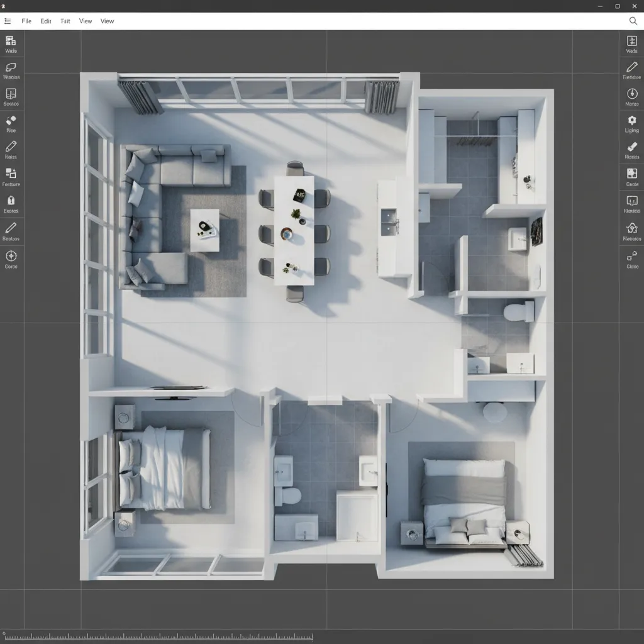Minimize the application window
The height and width of the screenshot is (644, 644).
[x=601, y=6]
